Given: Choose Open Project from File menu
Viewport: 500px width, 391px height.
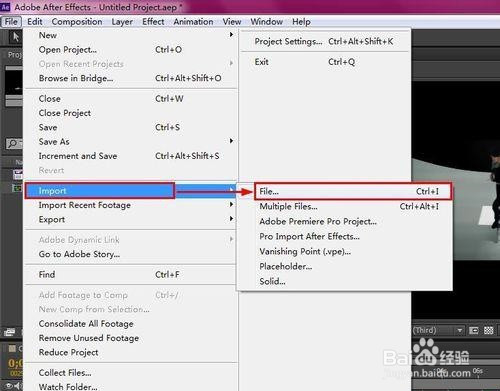Looking at the screenshot, I should [131, 50].
